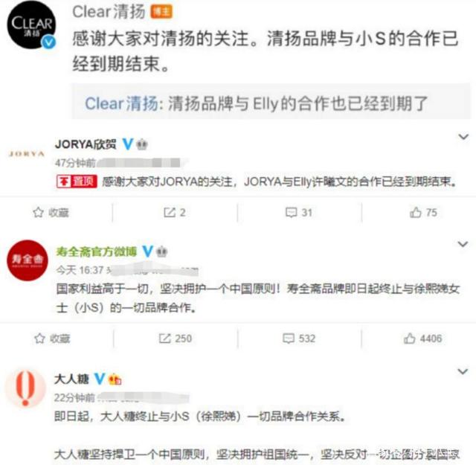Image resolution: width=476 pixels, height=465 pixels.
Task: Expand the 寿全斋 post options chevron
Action: point(463,244)
